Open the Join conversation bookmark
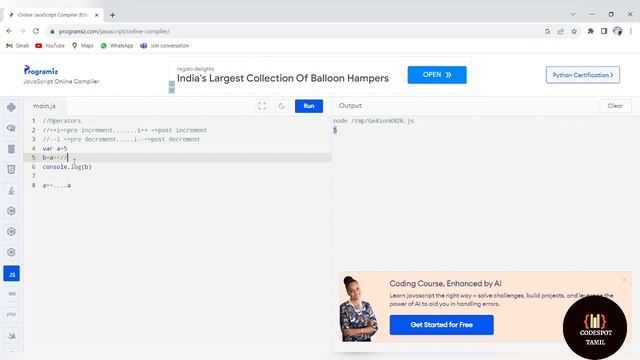640x360 pixels. click(x=164, y=46)
